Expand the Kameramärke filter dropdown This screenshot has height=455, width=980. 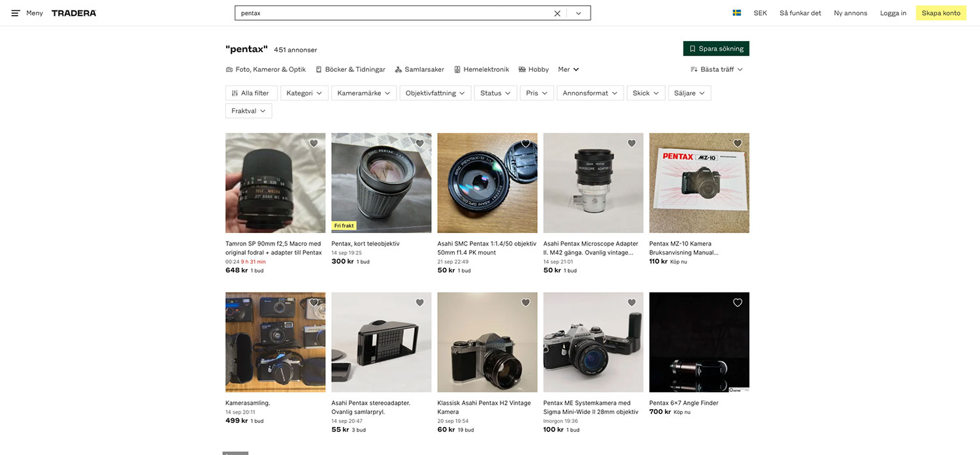coord(363,93)
